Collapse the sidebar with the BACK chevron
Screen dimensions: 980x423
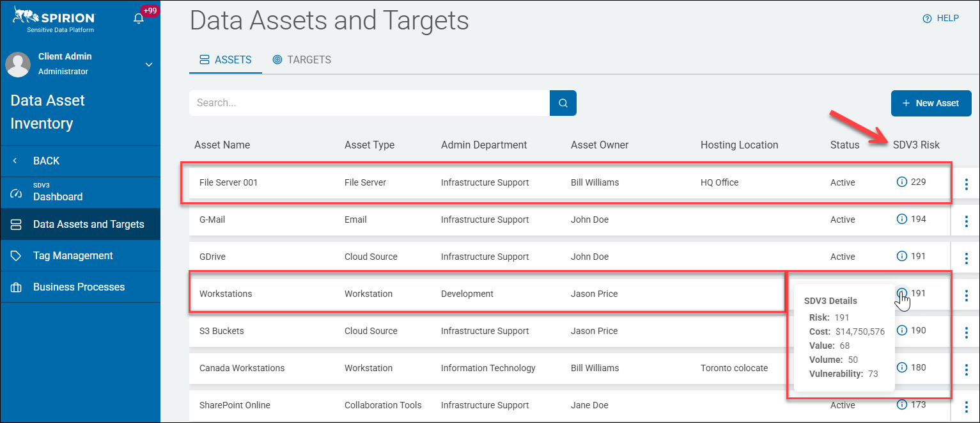tap(14, 161)
